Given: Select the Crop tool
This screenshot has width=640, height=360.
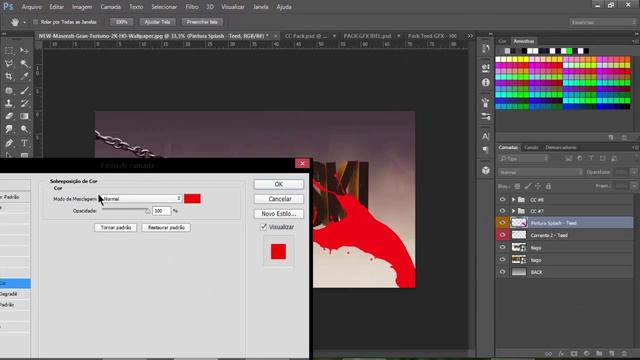Looking at the screenshot, I should click(9, 76).
